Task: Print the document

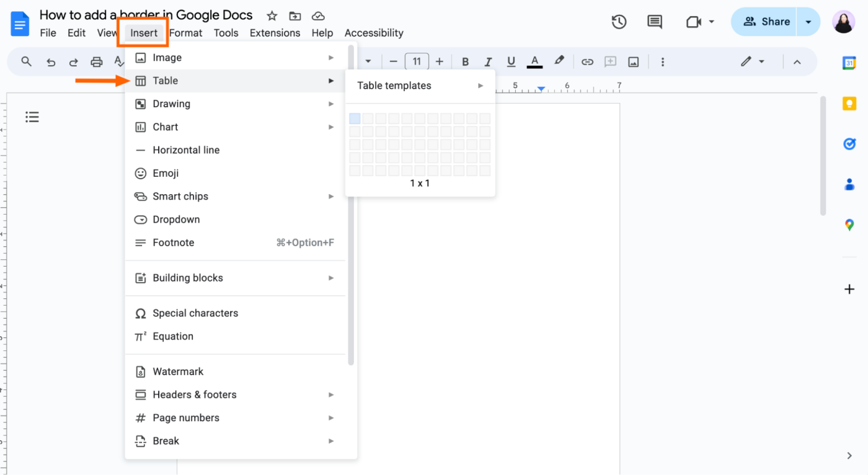Action: (x=97, y=62)
